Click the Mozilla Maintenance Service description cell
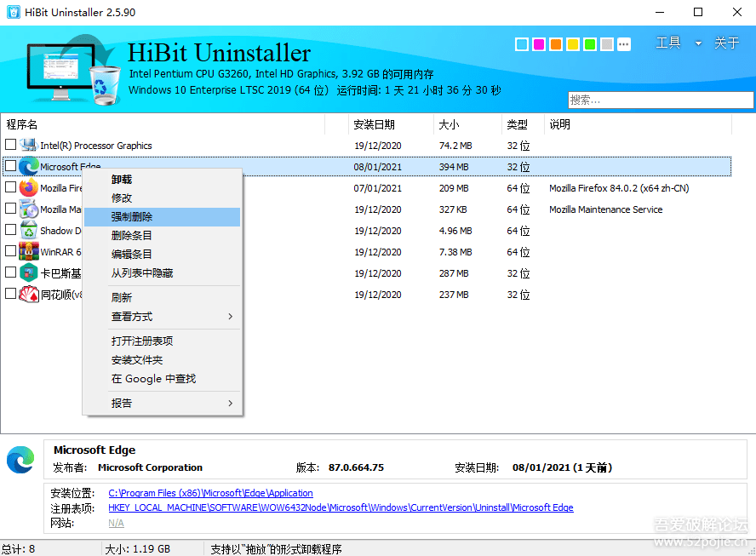 click(x=605, y=209)
